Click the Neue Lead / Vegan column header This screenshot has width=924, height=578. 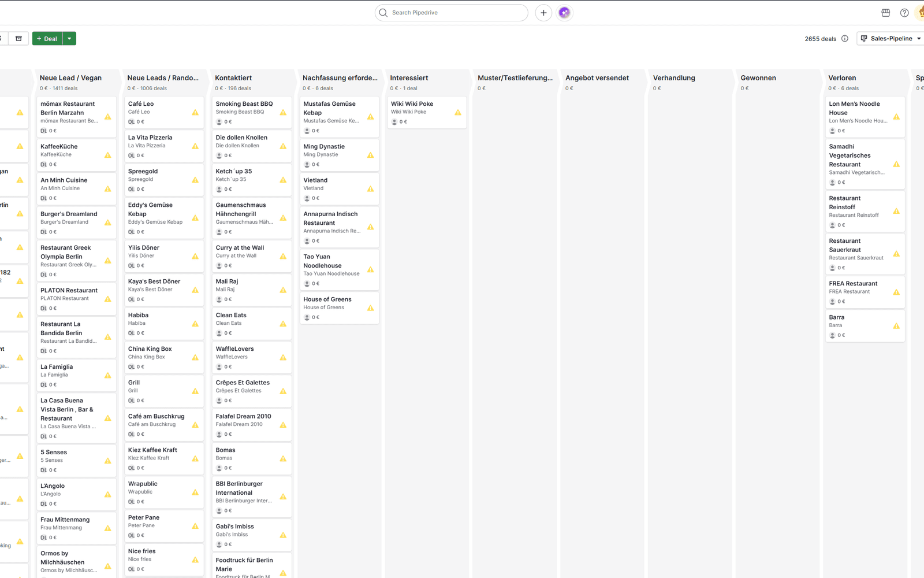pyautogui.click(x=70, y=78)
